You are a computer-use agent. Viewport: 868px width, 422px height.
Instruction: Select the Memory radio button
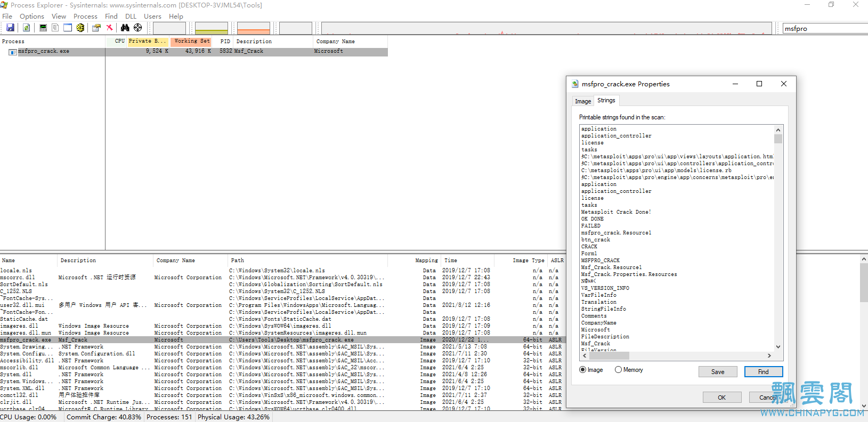click(x=618, y=370)
